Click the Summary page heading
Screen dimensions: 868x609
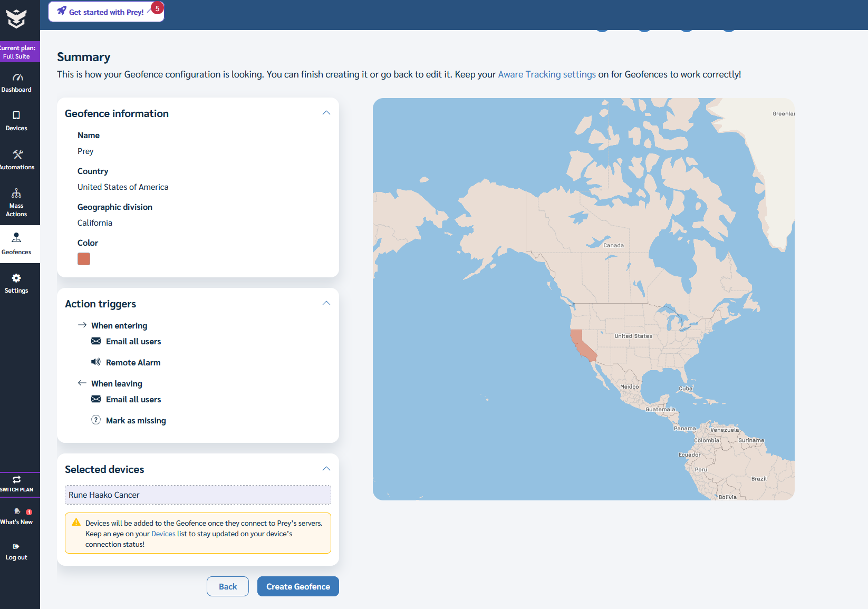(83, 56)
